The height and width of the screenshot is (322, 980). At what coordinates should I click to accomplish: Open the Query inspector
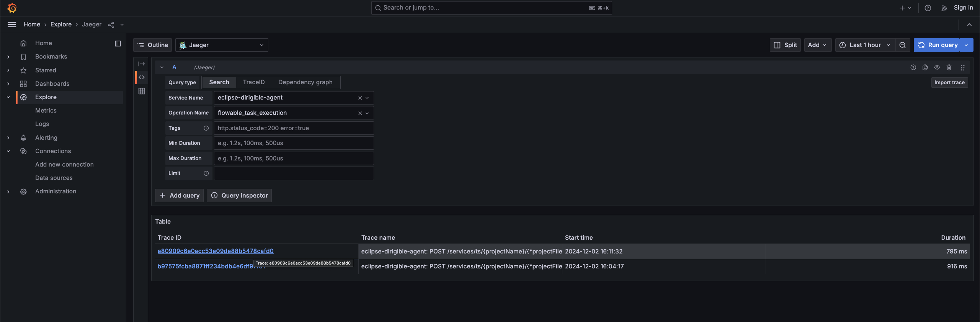(239, 195)
